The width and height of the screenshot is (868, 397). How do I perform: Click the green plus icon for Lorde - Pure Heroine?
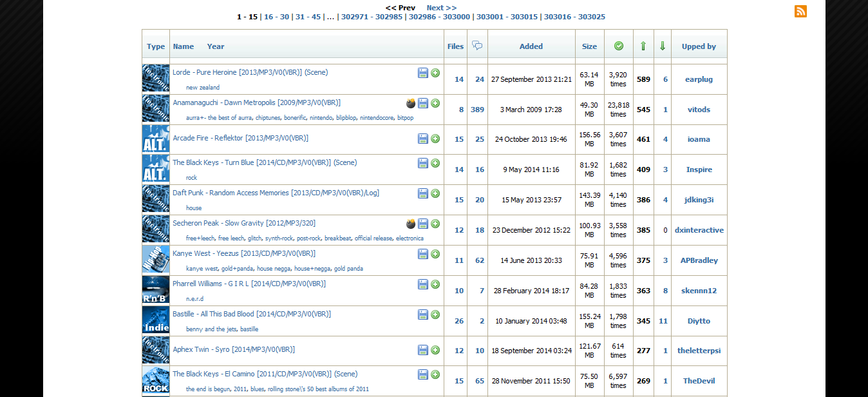pos(435,73)
